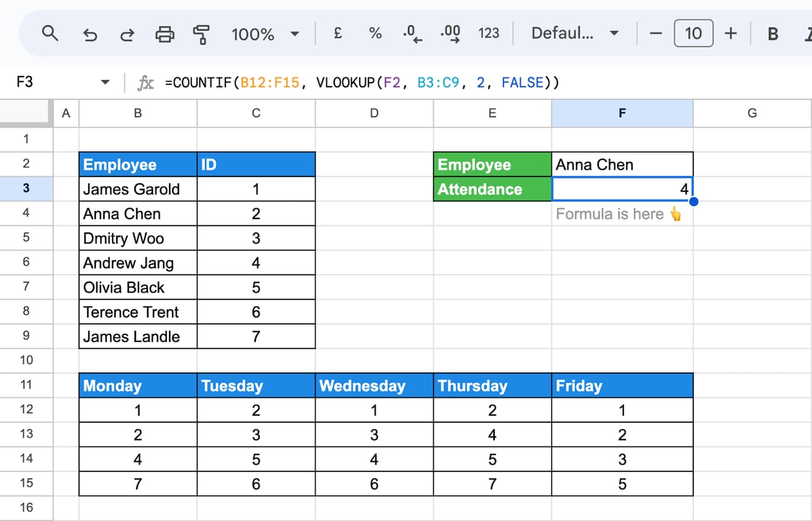Click the COUNTIF formula in formula bar
812x521 pixels.
click(362, 83)
